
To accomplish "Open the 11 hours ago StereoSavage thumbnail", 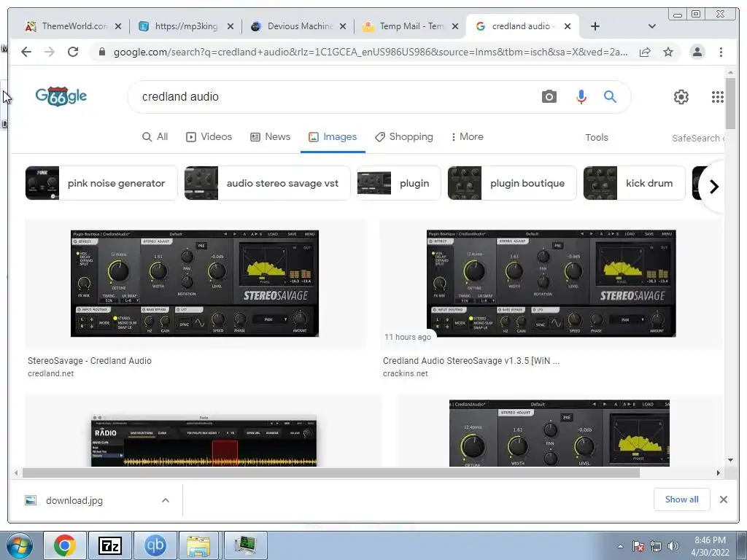I will (x=551, y=284).
